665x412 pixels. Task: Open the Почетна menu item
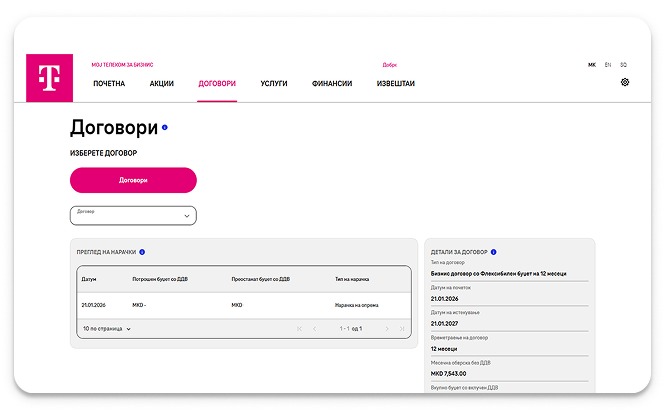[x=109, y=84]
